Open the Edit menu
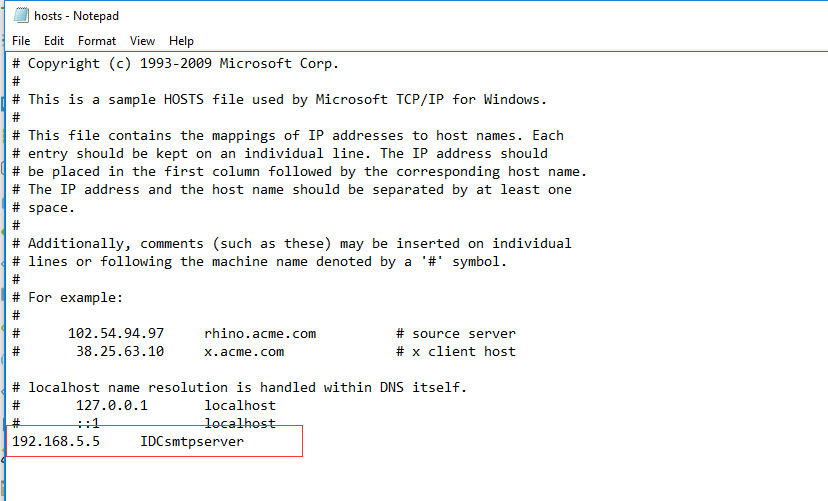Image resolution: width=828 pixels, height=501 pixels. click(x=54, y=41)
